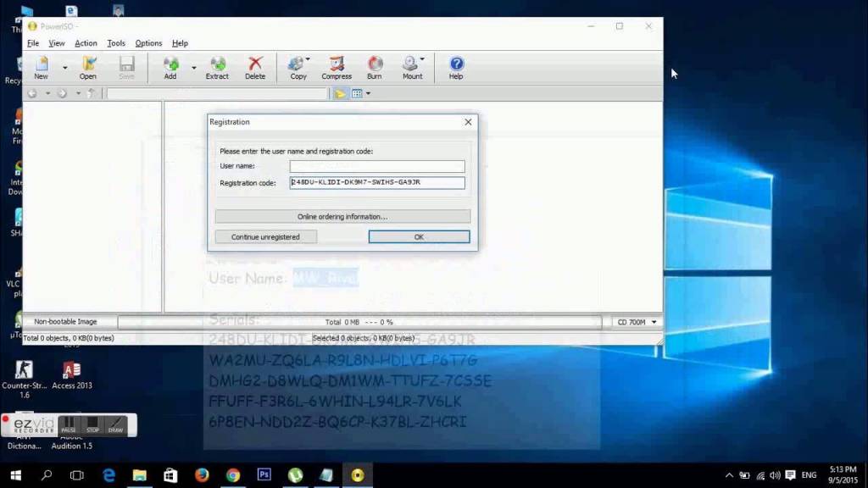
Task: Click the Total 0 MB progress bar
Action: pyautogui.click(x=359, y=322)
